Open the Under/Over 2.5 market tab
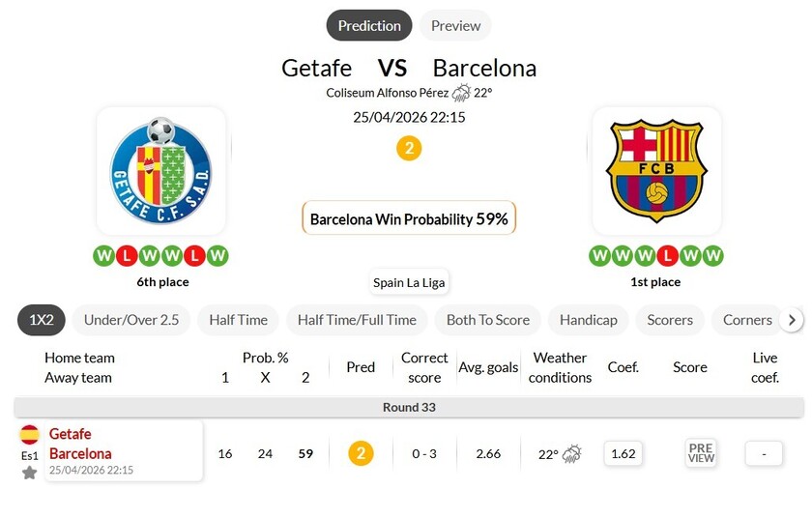 [131, 320]
